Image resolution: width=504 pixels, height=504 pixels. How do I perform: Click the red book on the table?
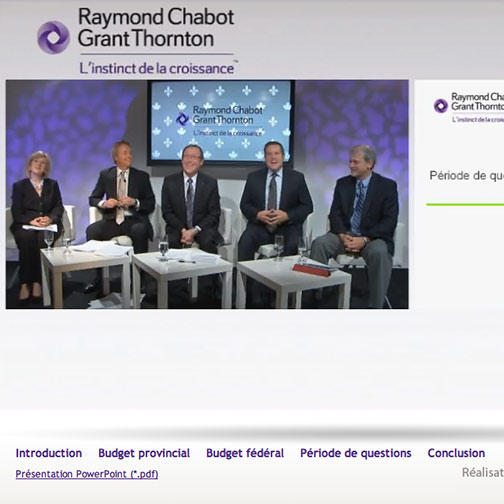[312, 270]
